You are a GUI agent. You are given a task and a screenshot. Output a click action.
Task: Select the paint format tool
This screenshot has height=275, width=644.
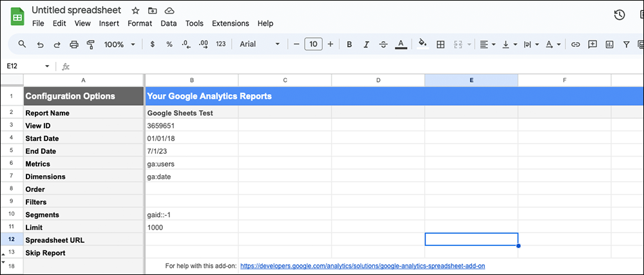coord(90,44)
